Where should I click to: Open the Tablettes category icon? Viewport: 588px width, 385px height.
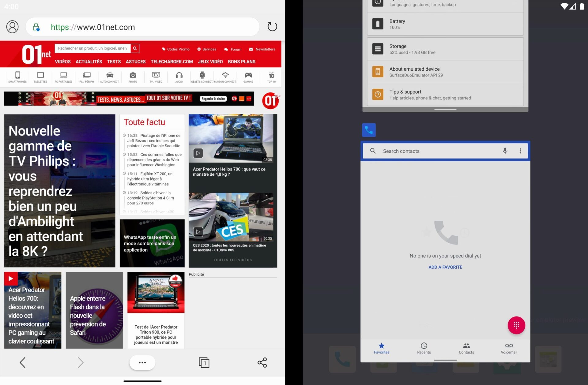pos(40,77)
